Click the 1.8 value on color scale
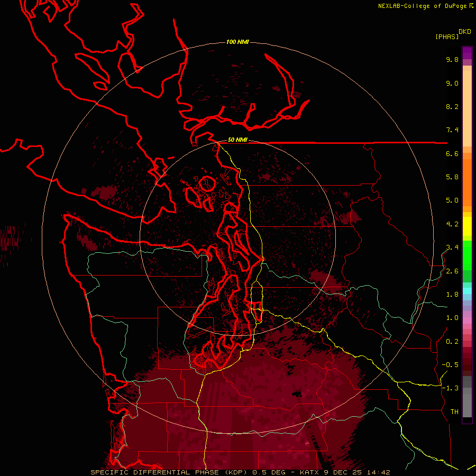The width and height of the screenshot is (476, 476). pos(452,295)
